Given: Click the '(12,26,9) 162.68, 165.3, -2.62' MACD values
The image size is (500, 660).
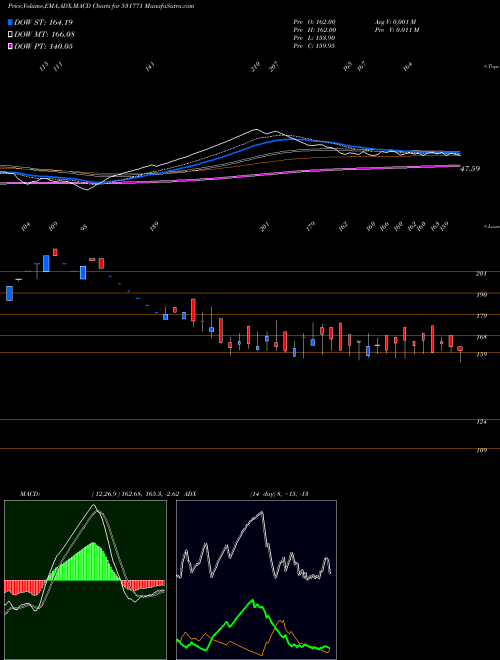Looking at the screenshot, I should pyautogui.click(x=136, y=493).
